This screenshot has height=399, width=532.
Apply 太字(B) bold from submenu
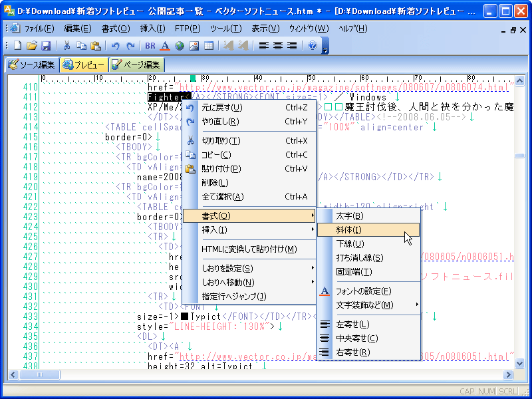pos(369,215)
